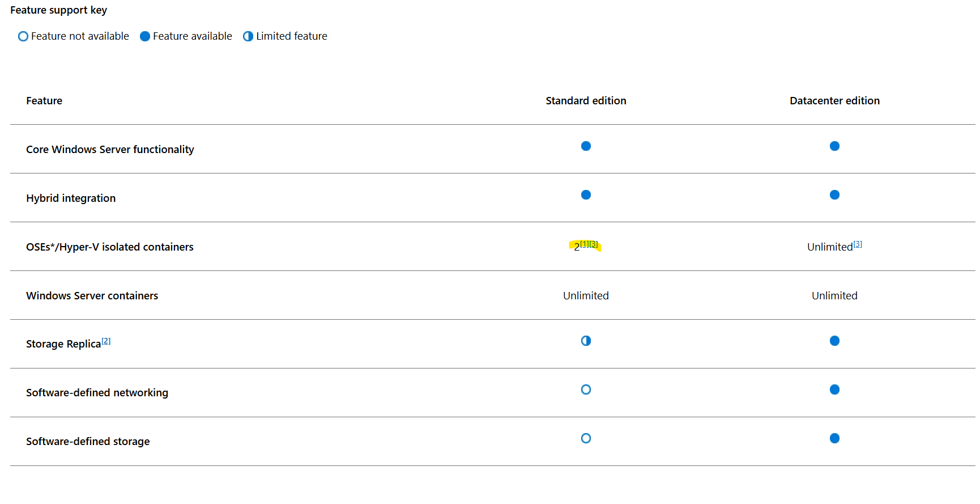
Task: Click 'Windows Server containers' row label
Action: (x=92, y=296)
